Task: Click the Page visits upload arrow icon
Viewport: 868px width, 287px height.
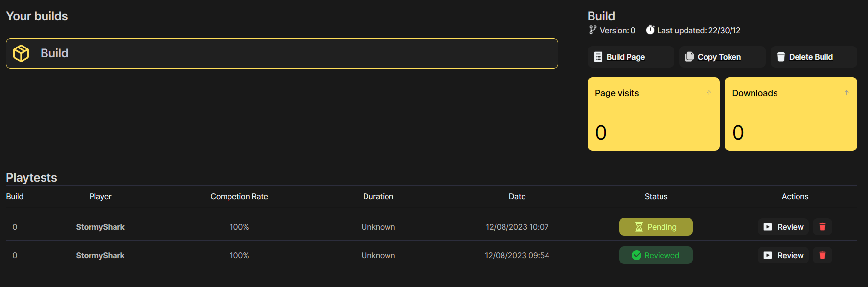Action: click(x=708, y=93)
